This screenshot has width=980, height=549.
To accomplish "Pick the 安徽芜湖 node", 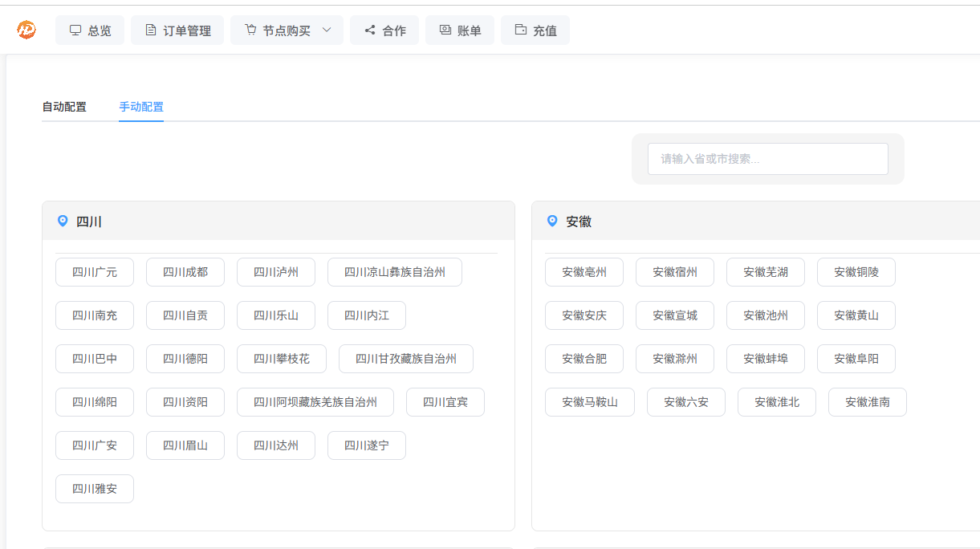I will (x=766, y=272).
